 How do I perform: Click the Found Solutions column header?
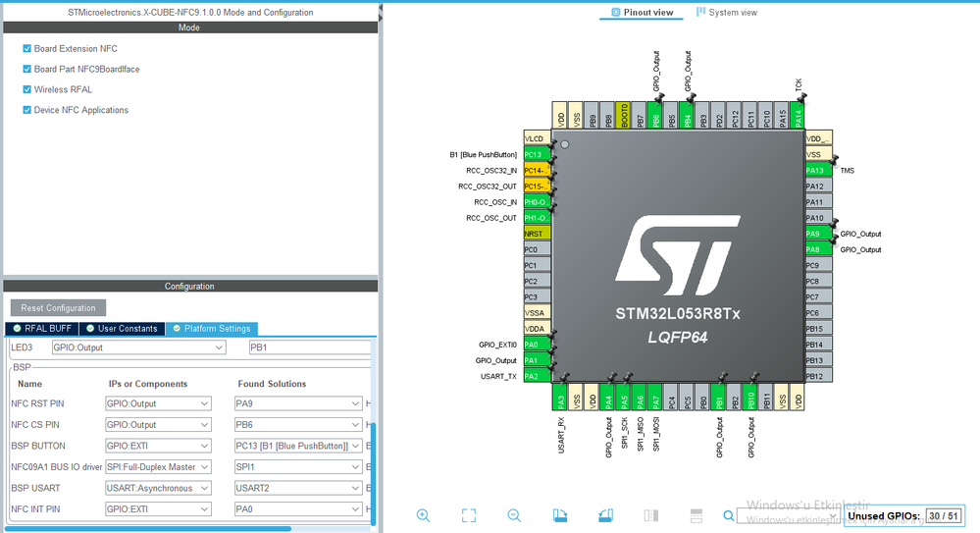pyautogui.click(x=272, y=384)
